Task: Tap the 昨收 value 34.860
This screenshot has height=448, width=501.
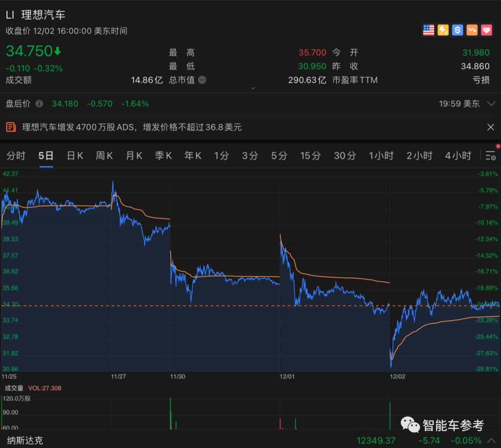Action: point(475,66)
